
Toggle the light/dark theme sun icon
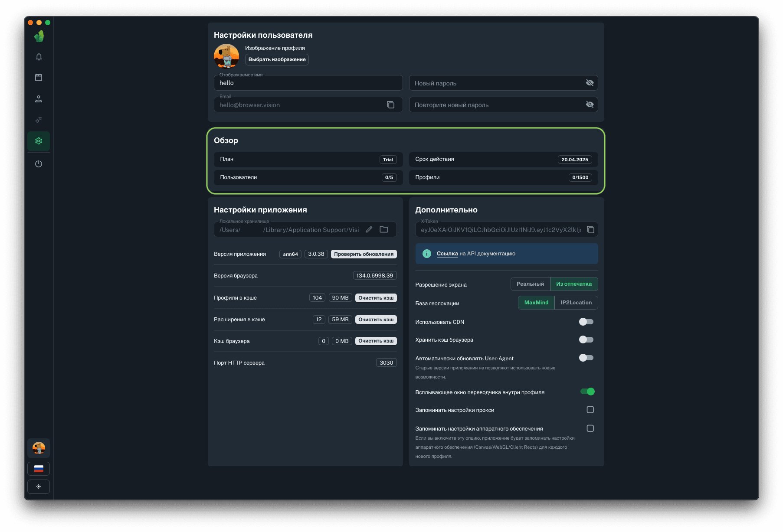[39, 486]
